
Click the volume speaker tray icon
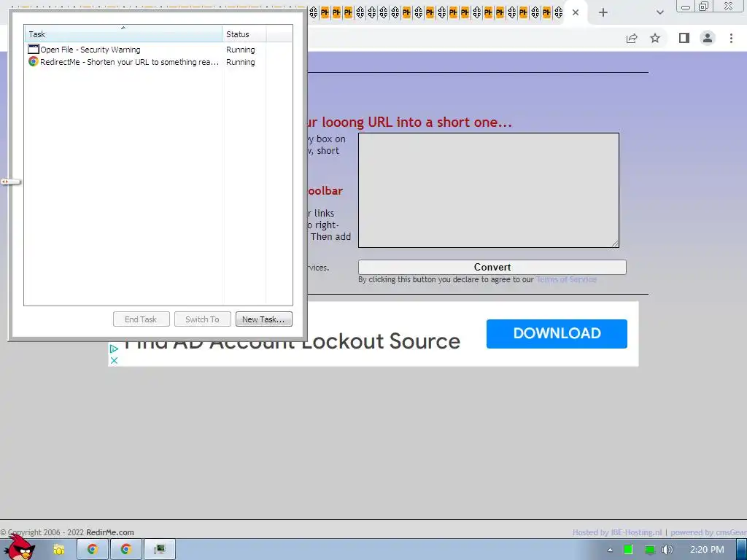667,550
